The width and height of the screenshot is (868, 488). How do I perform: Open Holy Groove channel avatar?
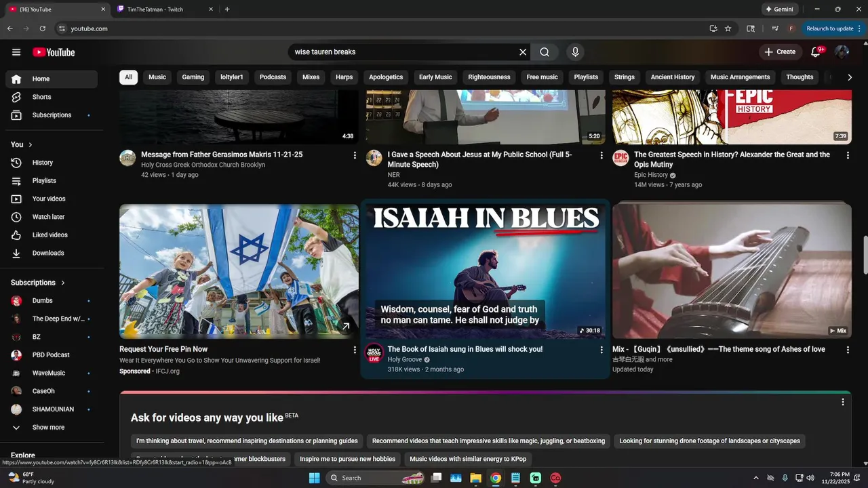[x=374, y=352]
